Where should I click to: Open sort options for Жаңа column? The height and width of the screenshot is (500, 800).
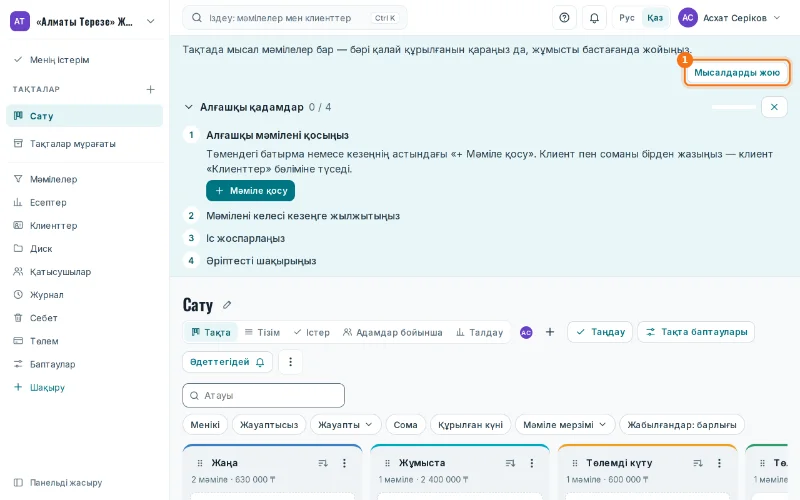323,463
